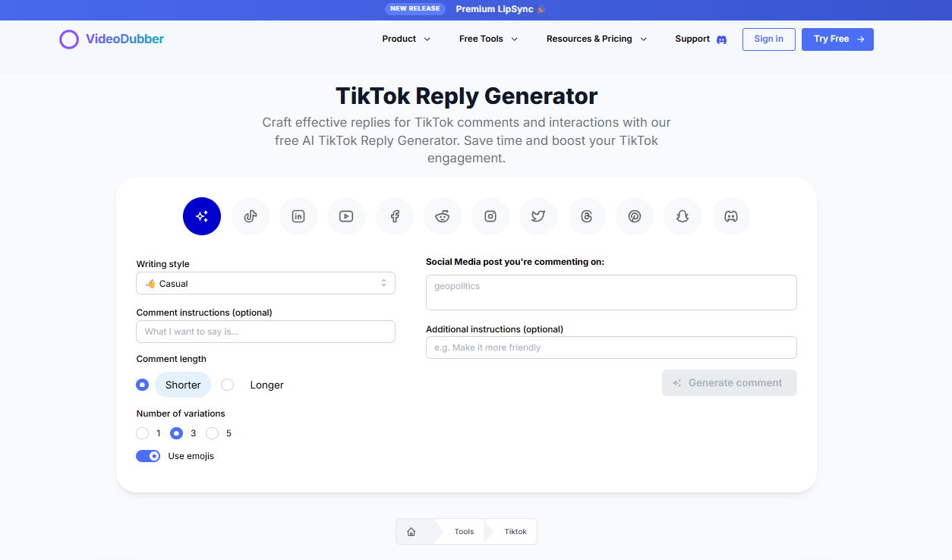Select the TikTok platform icon
This screenshot has height=560, width=952.
pyautogui.click(x=251, y=216)
